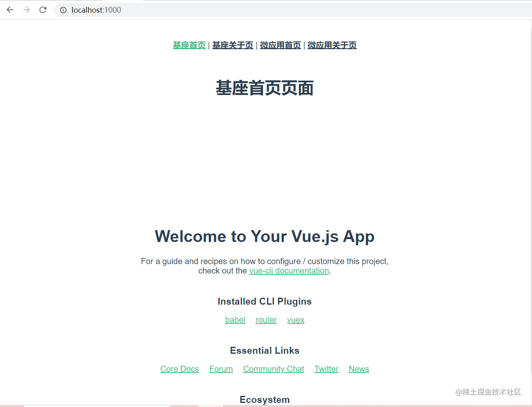Click the Essential Links heading
This screenshot has height=407, width=532.
tap(265, 350)
